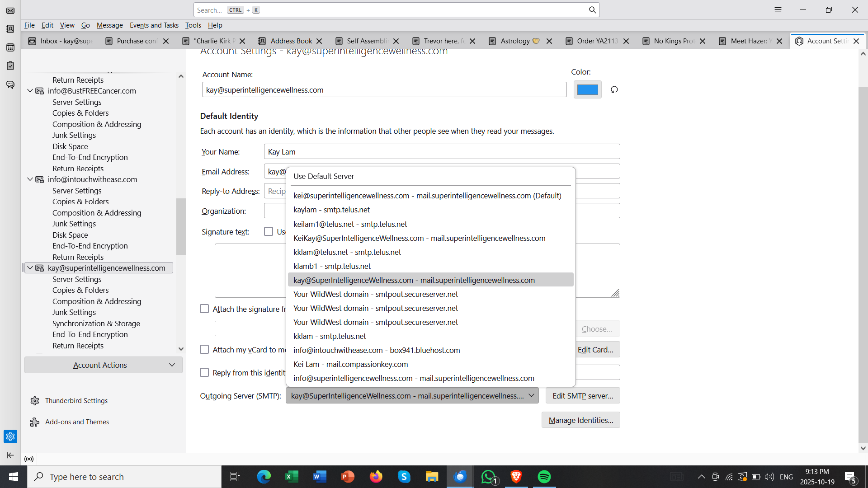868x488 pixels.
Task: Select kaylam - smtp.telus.net server option
Action: click(331, 210)
